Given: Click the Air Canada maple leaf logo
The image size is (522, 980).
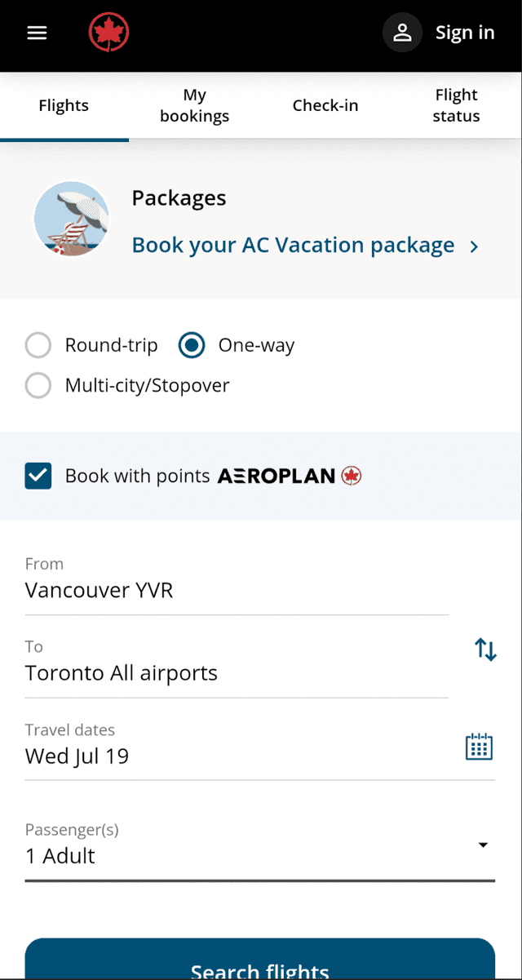Looking at the screenshot, I should 108,33.
